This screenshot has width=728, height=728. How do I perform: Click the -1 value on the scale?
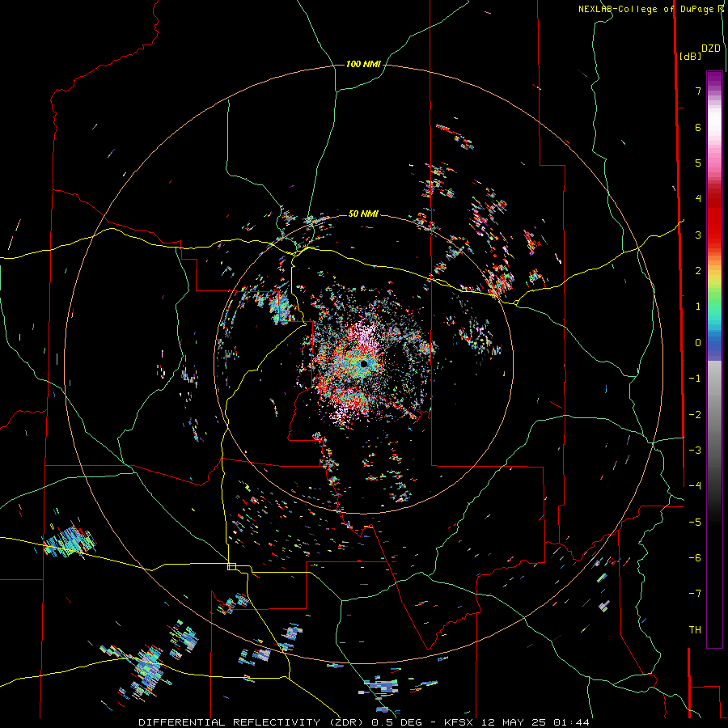click(x=695, y=379)
